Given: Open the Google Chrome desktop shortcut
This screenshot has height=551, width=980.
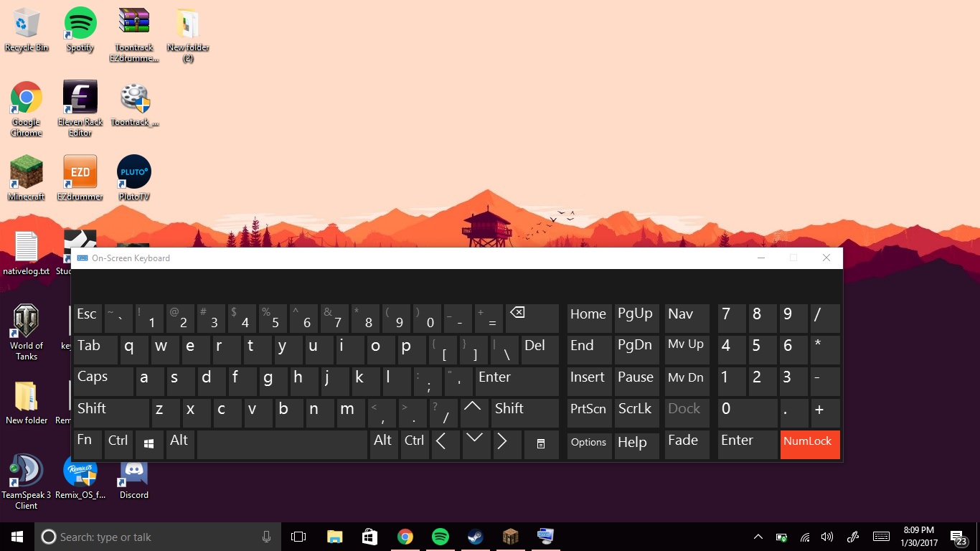Looking at the screenshot, I should pos(27,110).
